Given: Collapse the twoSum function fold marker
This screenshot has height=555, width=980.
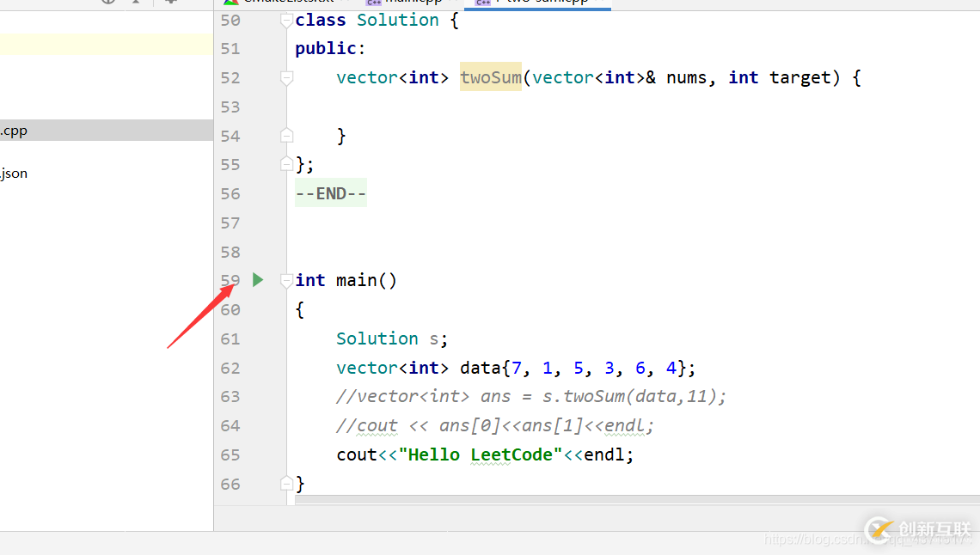Looking at the screenshot, I should (286, 78).
